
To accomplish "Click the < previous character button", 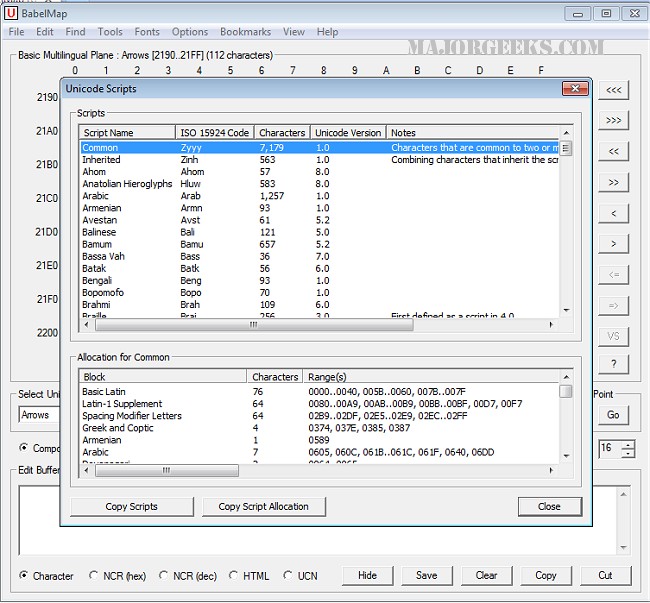I will pyautogui.click(x=614, y=213).
